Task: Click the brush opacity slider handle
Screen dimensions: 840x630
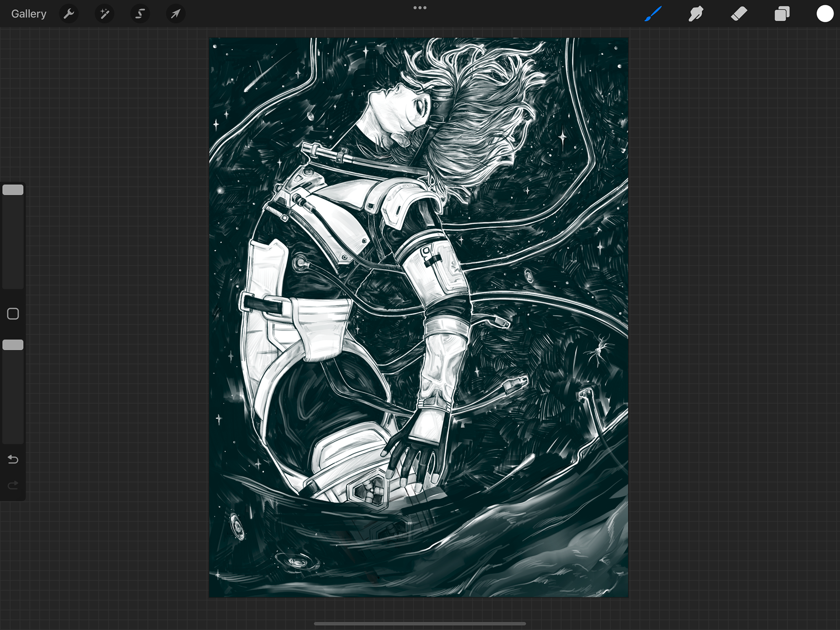Action: pos(13,345)
